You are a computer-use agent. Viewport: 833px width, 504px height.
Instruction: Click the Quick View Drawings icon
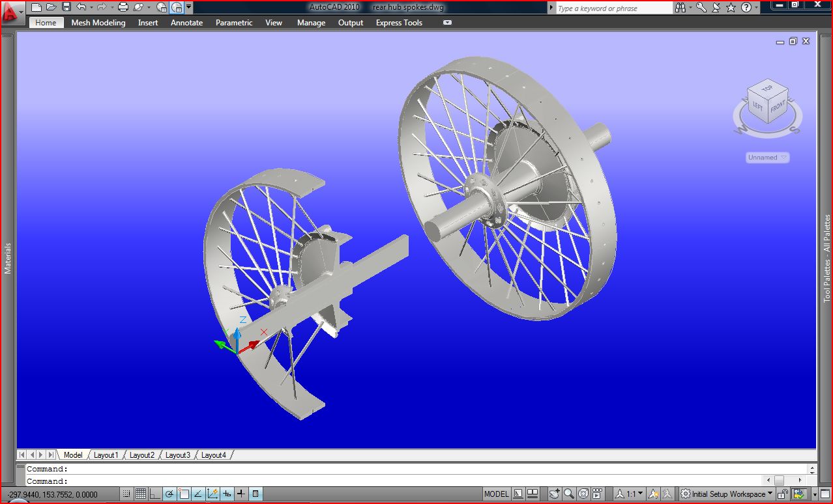pyautogui.click(x=533, y=494)
